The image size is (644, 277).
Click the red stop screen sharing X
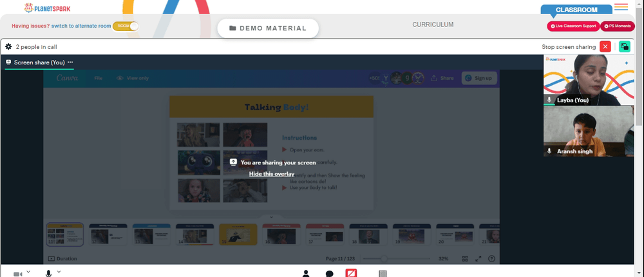tap(605, 47)
